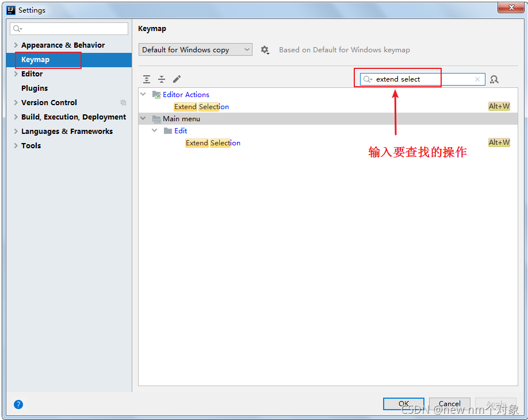528x420 pixels.
Task: Expand the Appearance & Behavior section
Action: (16, 45)
